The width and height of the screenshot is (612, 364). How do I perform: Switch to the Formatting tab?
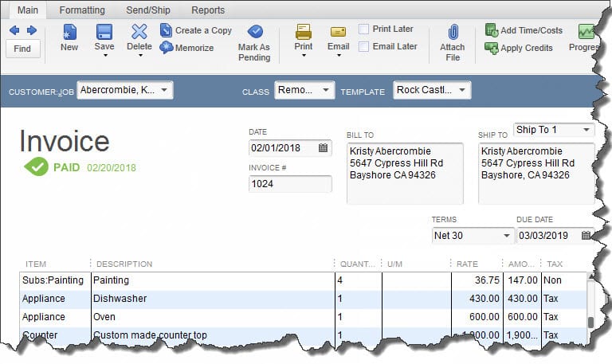pos(81,10)
